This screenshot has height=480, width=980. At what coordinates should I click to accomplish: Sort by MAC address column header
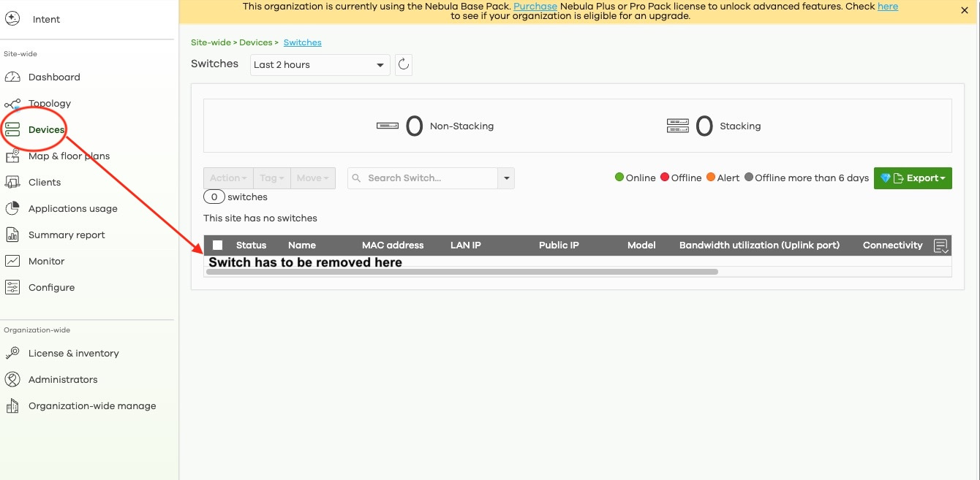tap(393, 245)
